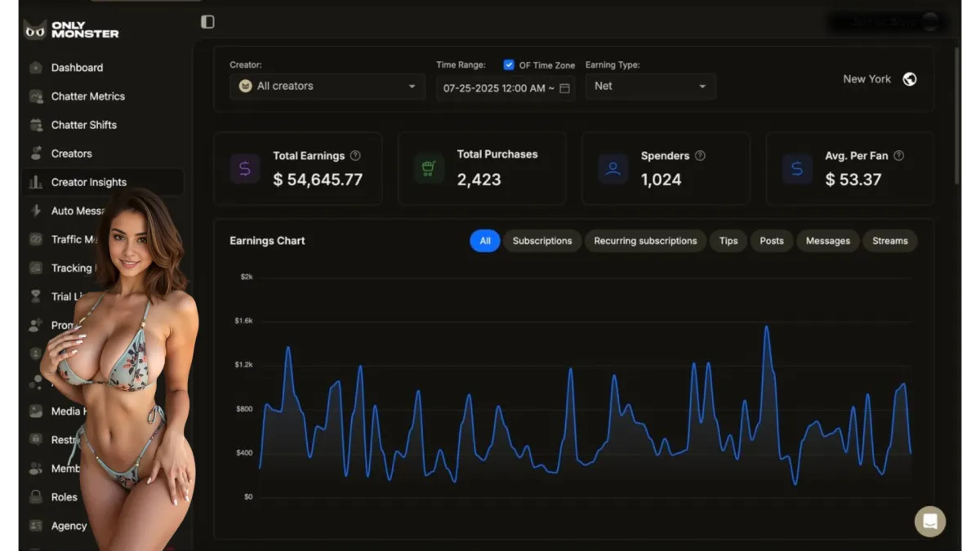Expand the All creators dropdown
Image resolution: width=980 pixels, height=551 pixels.
327,87
